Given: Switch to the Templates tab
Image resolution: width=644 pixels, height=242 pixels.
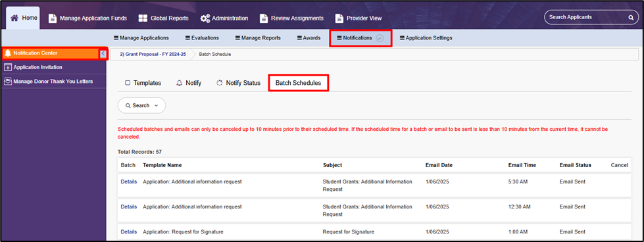Looking at the screenshot, I should coord(143,83).
